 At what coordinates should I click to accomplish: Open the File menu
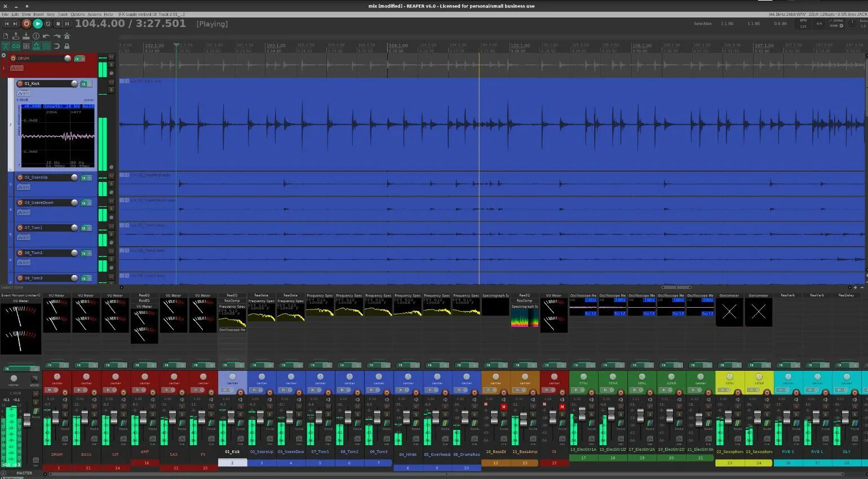point(5,14)
